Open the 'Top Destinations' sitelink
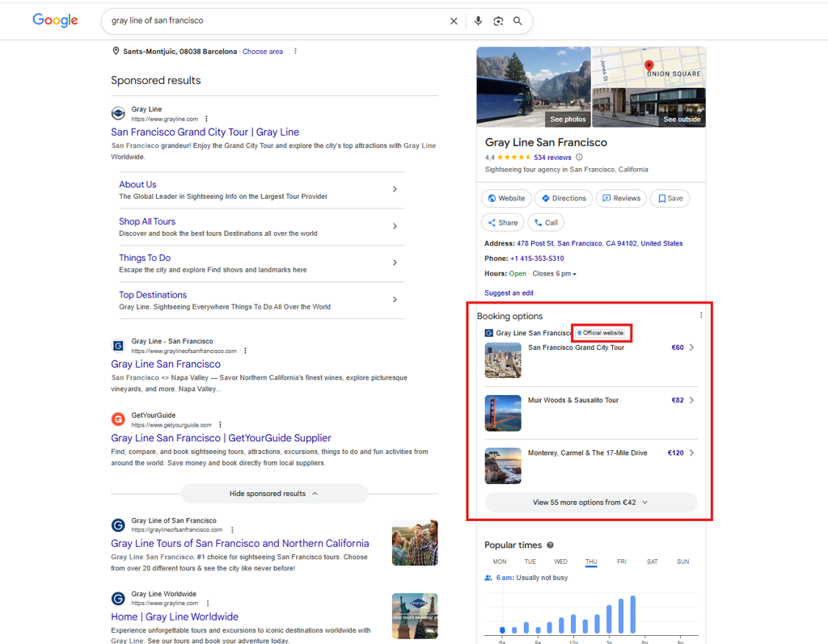Screen dimensions: 828x644 (x=153, y=295)
